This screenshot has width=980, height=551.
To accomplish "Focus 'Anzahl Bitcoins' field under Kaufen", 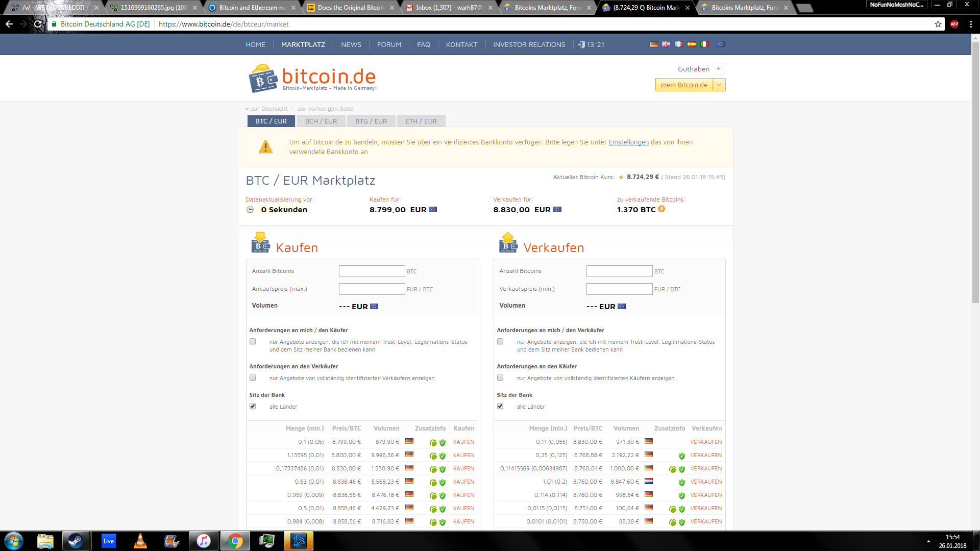I will [372, 271].
